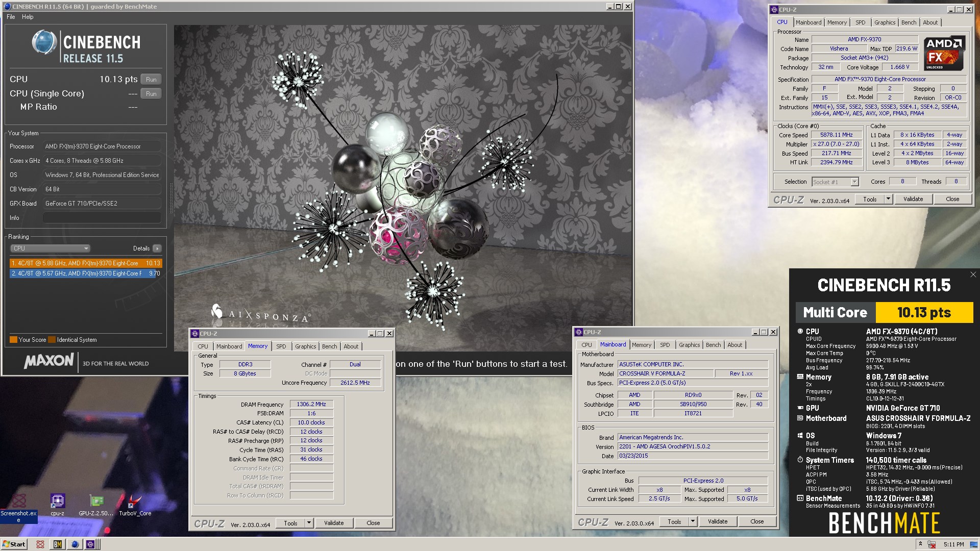Click the GPU card icon in BenchMate panel
The image size is (980, 551).
800,408
